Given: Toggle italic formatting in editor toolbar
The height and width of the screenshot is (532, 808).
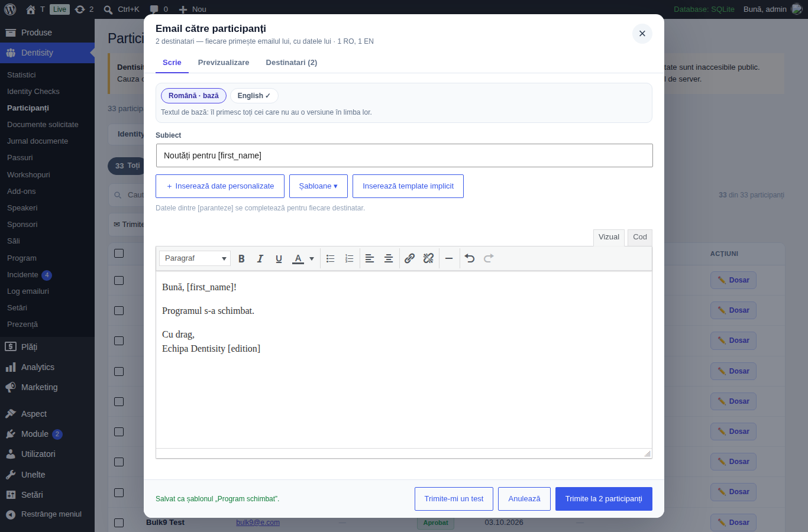Looking at the screenshot, I should click(260, 258).
